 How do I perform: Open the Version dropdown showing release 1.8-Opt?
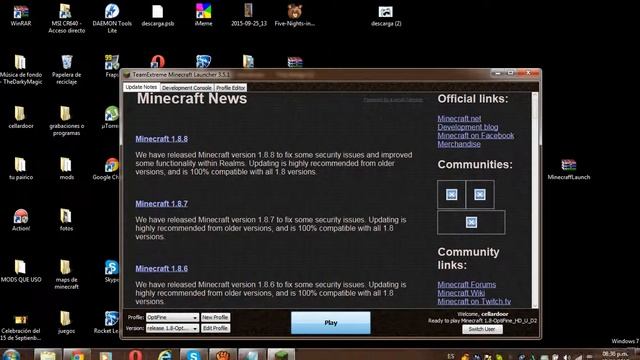coord(172,328)
